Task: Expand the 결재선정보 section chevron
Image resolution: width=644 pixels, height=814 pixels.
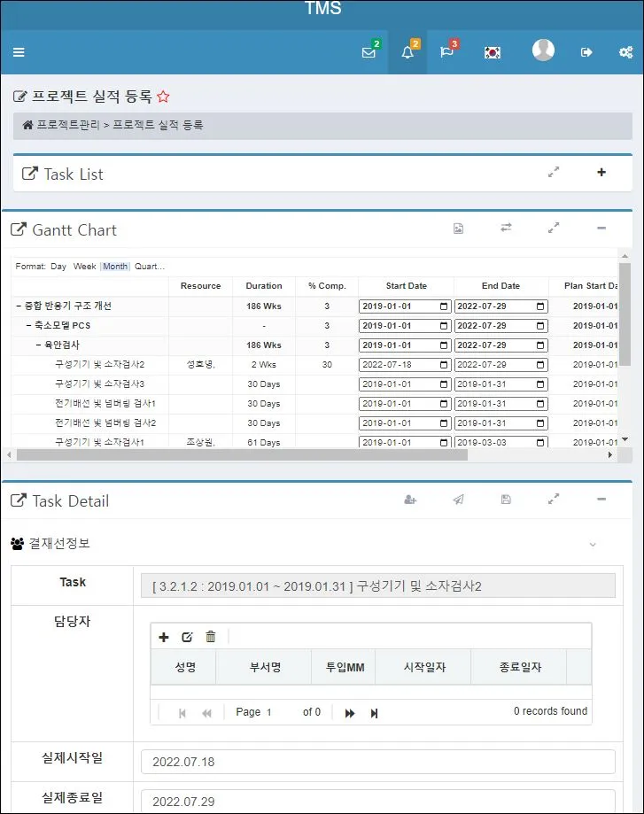Action: coord(593,544)
